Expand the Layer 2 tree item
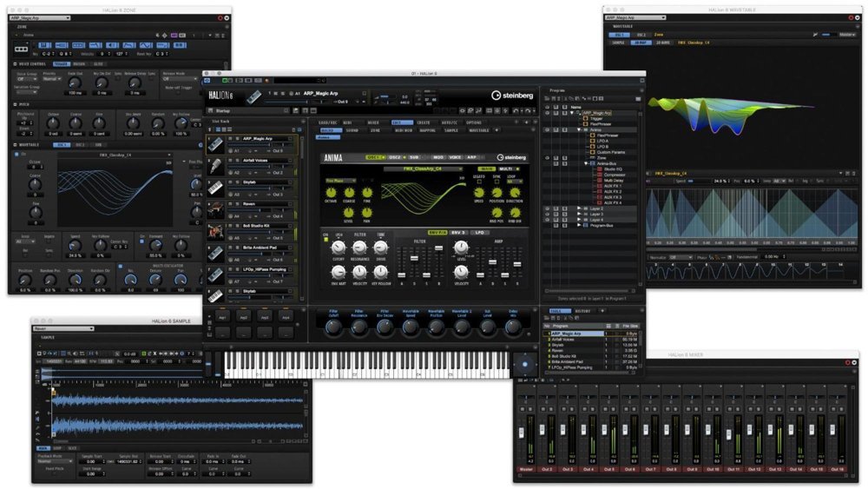868x489 pixels. 579,208
